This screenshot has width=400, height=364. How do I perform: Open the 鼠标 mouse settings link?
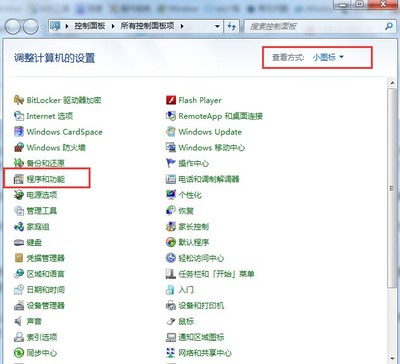click(186, 321)
